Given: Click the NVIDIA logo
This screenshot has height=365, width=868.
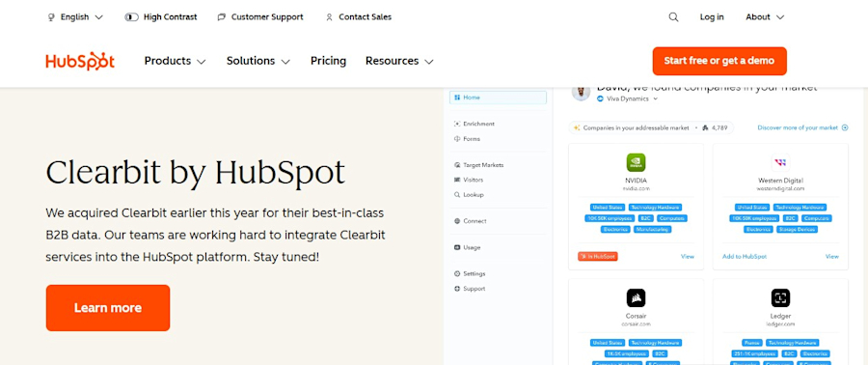Looking at the screenshot, I should coord(637,162).
